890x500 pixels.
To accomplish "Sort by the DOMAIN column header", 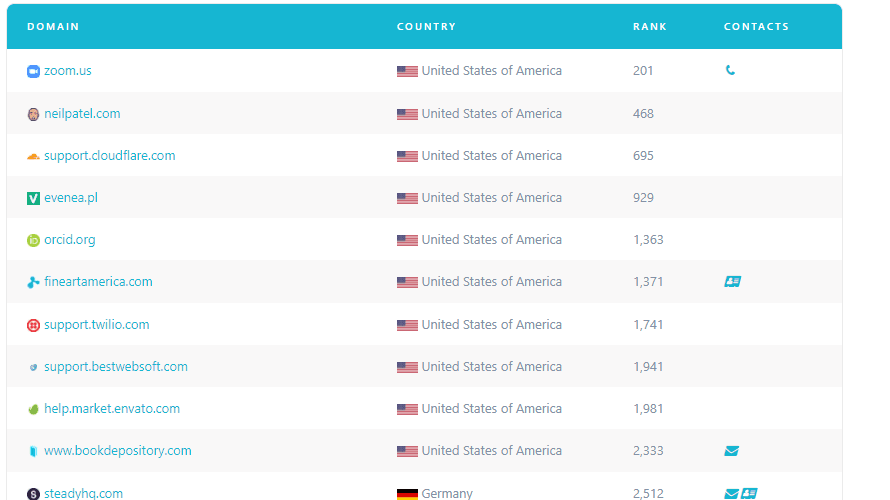I will pos(53,27).
